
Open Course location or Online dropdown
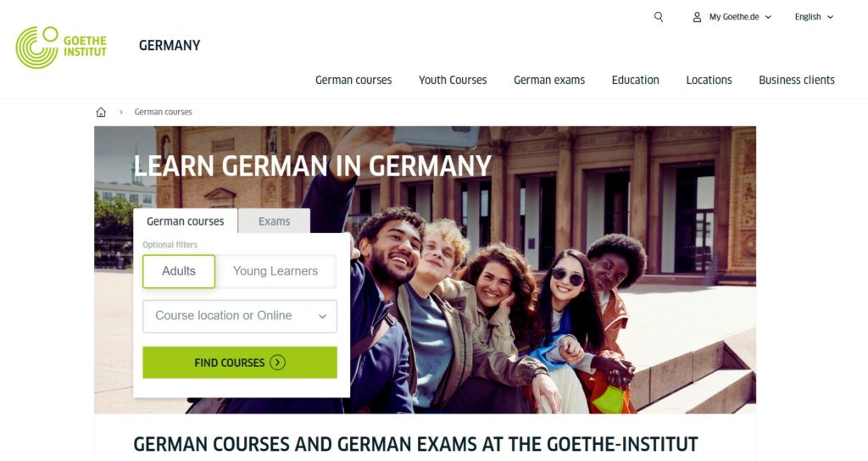coord(240,316)
